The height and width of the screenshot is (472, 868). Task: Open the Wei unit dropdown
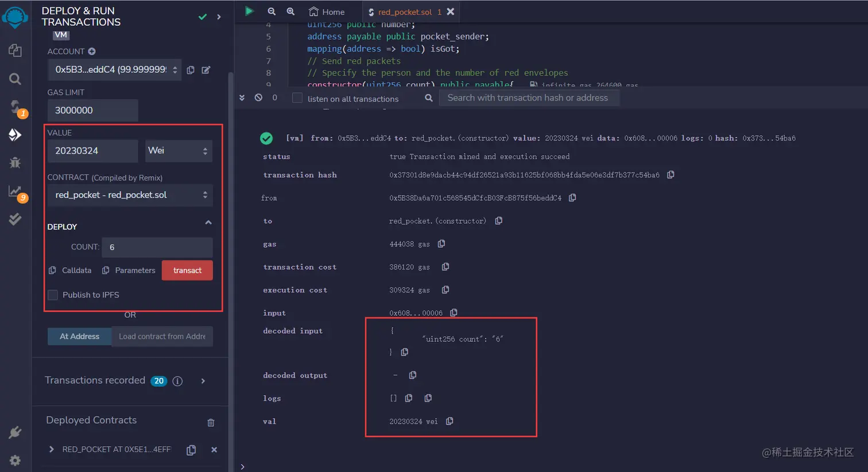pyautogui.click(x=179, y=151)
